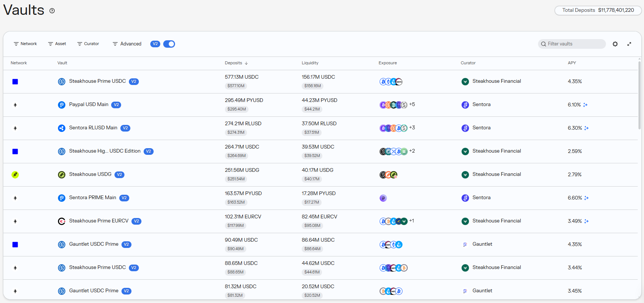Toggle the V2 vaults switch off
644x303 pixels.
169,44
